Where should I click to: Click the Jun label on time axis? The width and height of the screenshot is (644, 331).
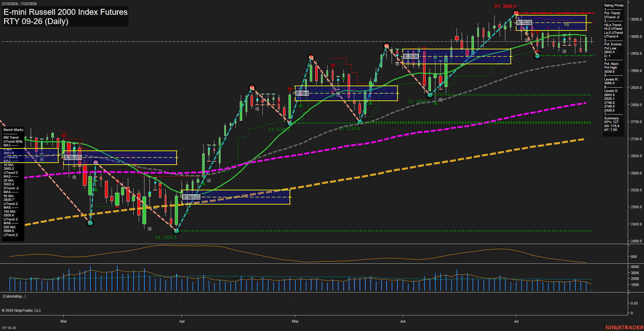click(x=403, y=321)
